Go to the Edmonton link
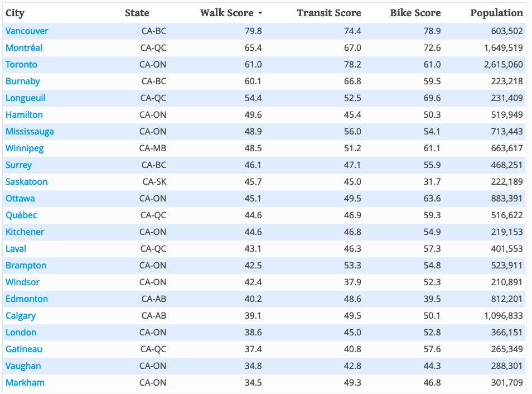 pyautogui.click(x=27, y=299)
